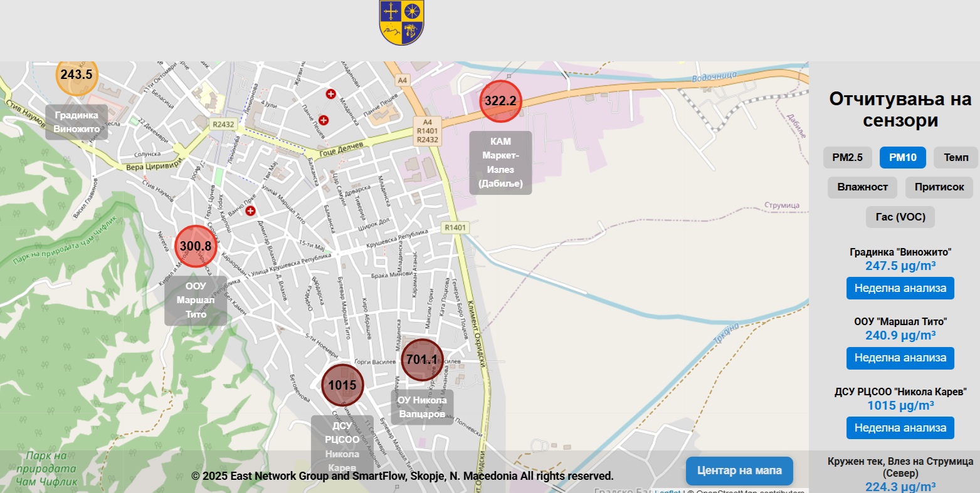This screenshot has width=980, height=493.
Task: Show Влажност humidity readings
Action: (x=862, y=187)
